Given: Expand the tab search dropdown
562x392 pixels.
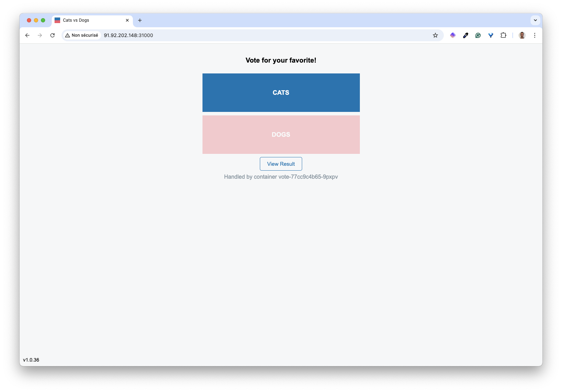Looking at the screenshot, I should point(535,20).
